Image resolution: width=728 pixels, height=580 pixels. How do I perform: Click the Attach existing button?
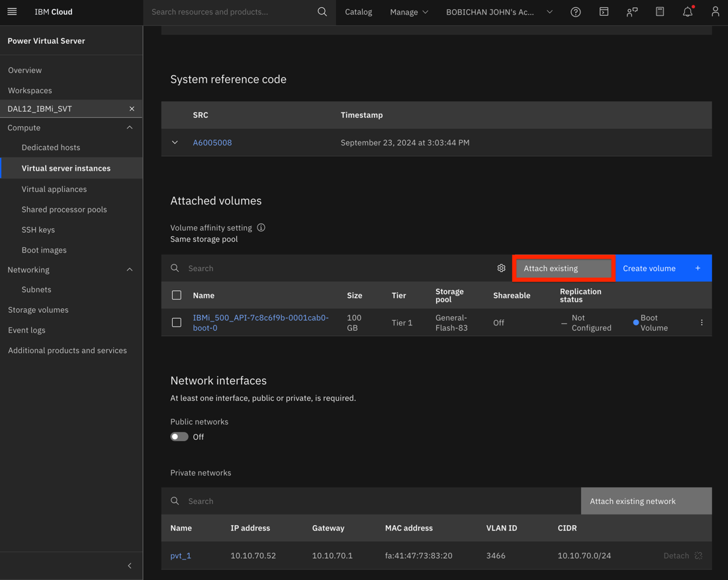pos(563,268)
